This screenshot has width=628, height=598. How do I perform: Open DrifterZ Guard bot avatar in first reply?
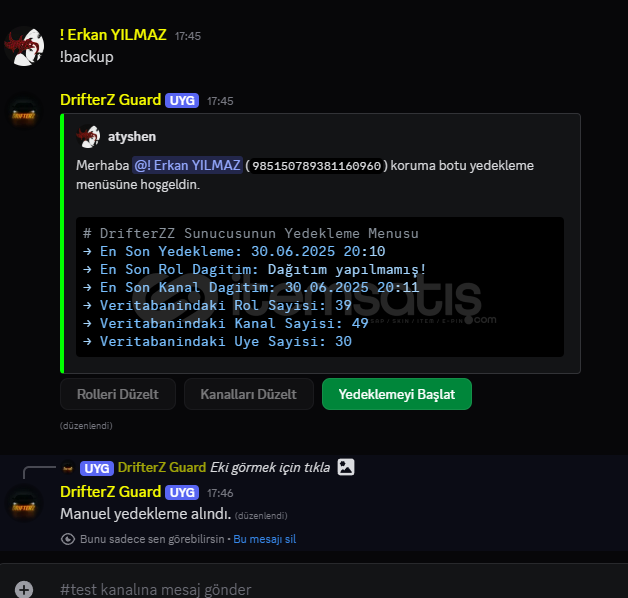coord(24,113)
